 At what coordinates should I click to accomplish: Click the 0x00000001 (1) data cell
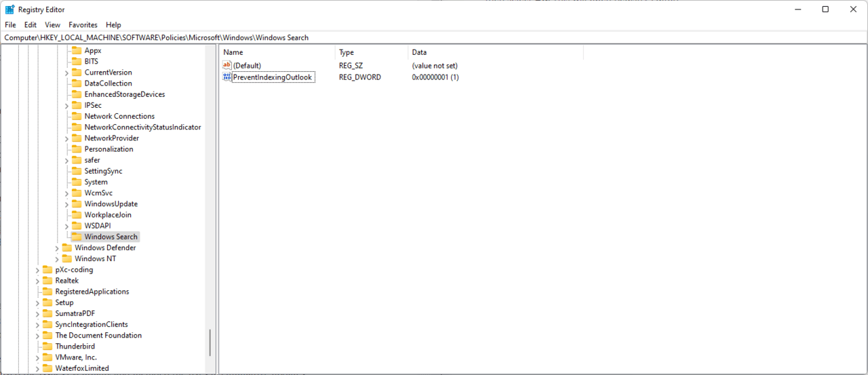click(435, 77)
